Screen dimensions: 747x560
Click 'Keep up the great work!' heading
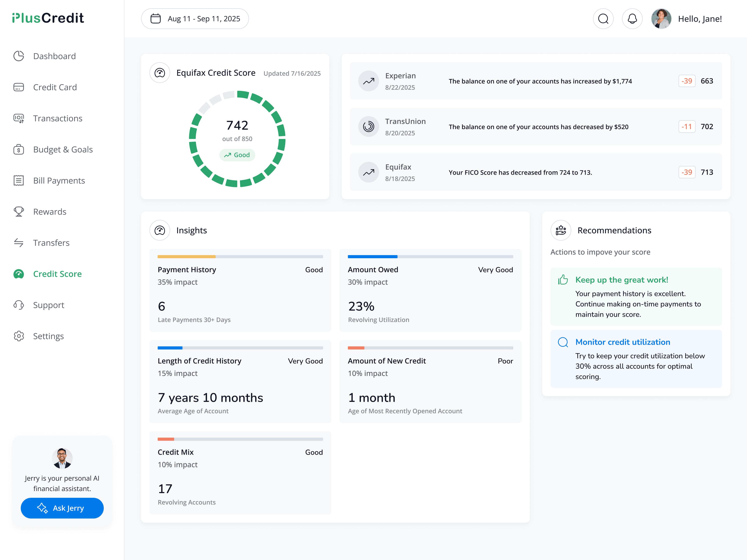click(622, 280)
